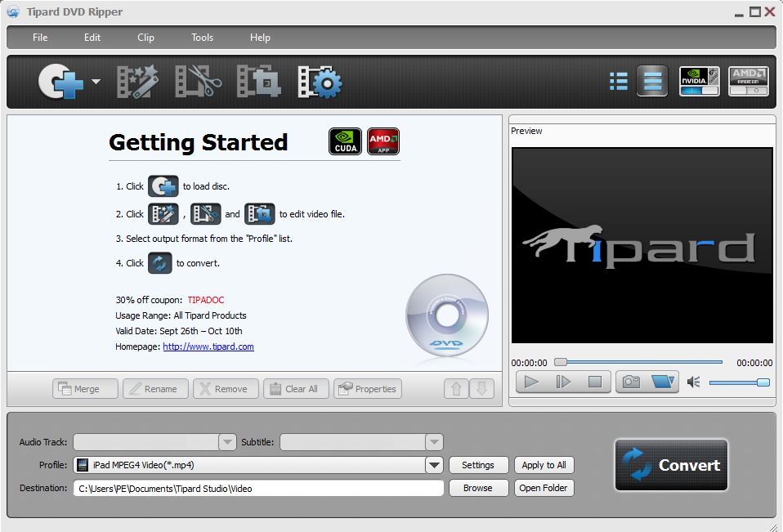Click the Load Disc icon in toolbar

click(60, 81)
